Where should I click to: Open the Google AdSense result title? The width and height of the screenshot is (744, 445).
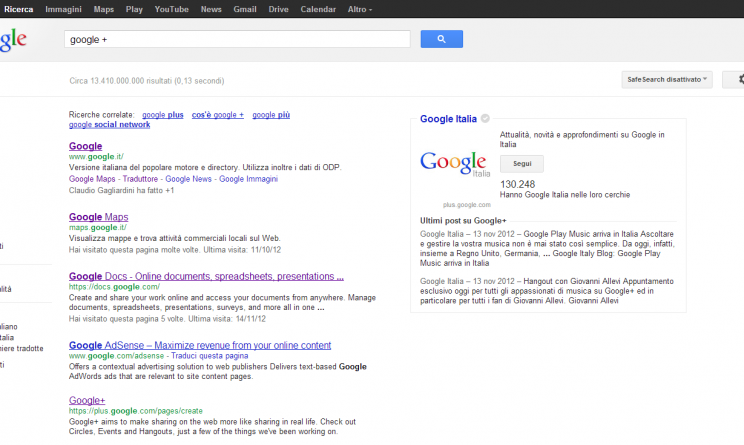(x=200, y=345)
